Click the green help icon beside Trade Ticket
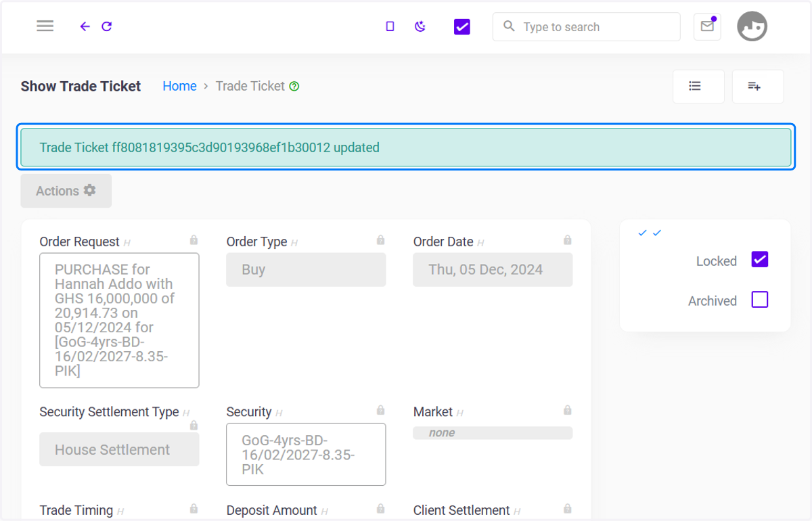 click(294, 86)
